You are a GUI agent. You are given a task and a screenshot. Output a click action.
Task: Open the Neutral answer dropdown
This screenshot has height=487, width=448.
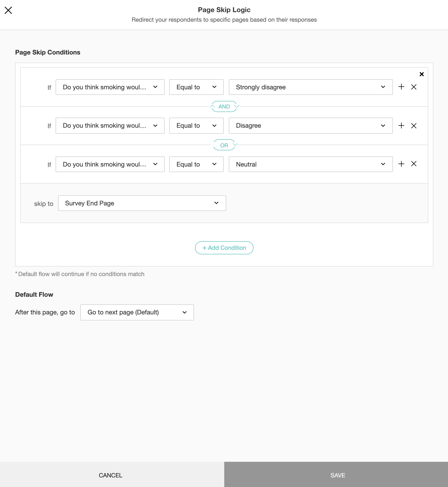coord(310,164)
